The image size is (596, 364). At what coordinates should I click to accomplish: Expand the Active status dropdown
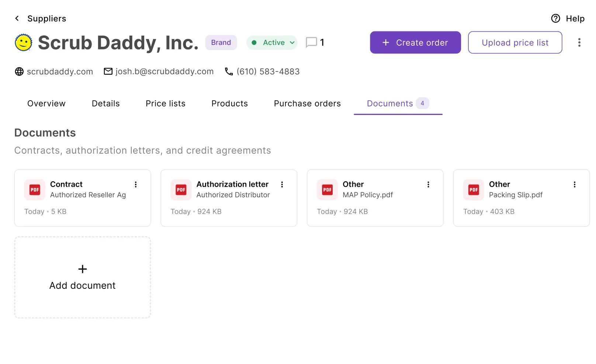click(272, 42)
